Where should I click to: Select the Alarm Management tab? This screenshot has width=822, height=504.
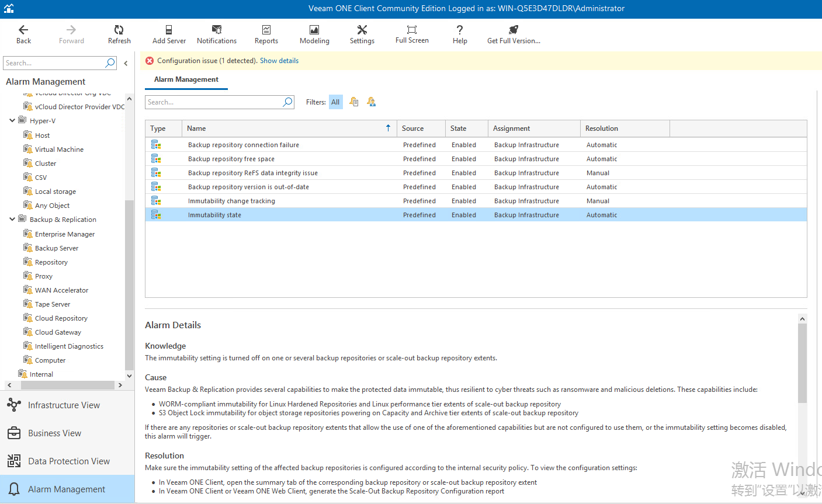pos(186,79)
